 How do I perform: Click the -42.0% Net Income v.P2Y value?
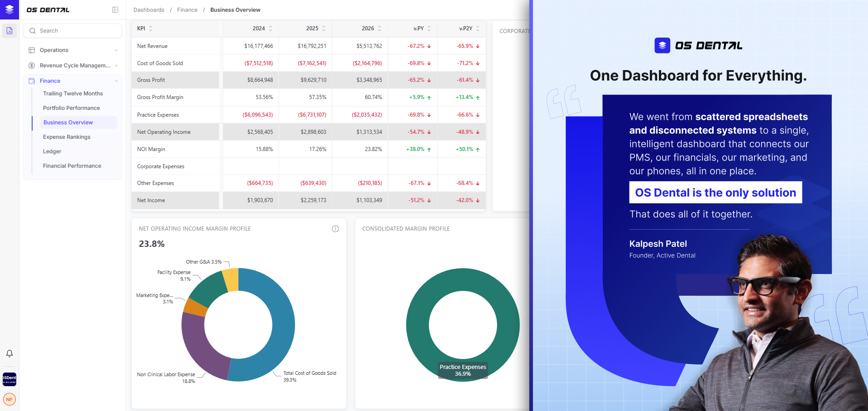click(x=465, y=200)
